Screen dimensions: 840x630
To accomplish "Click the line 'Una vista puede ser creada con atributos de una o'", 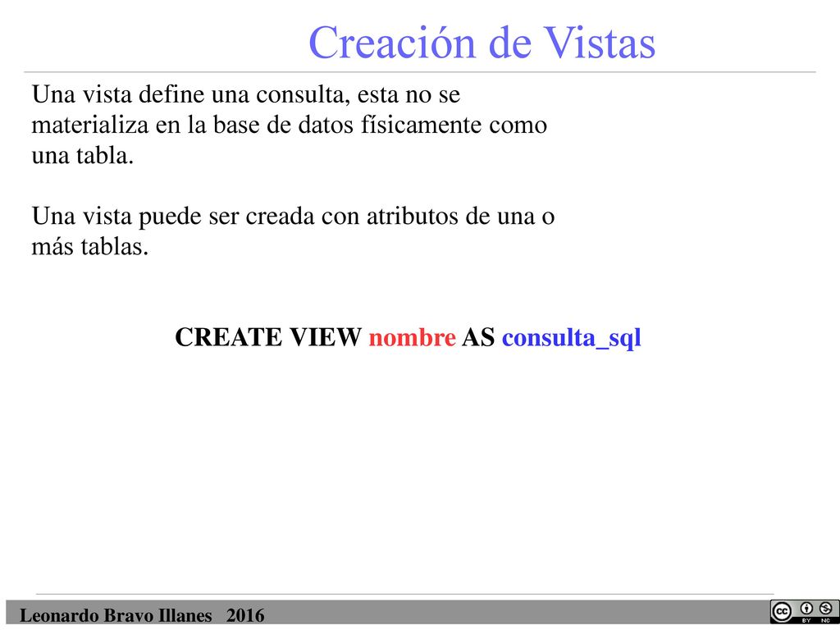I will [x=293, y=217].
